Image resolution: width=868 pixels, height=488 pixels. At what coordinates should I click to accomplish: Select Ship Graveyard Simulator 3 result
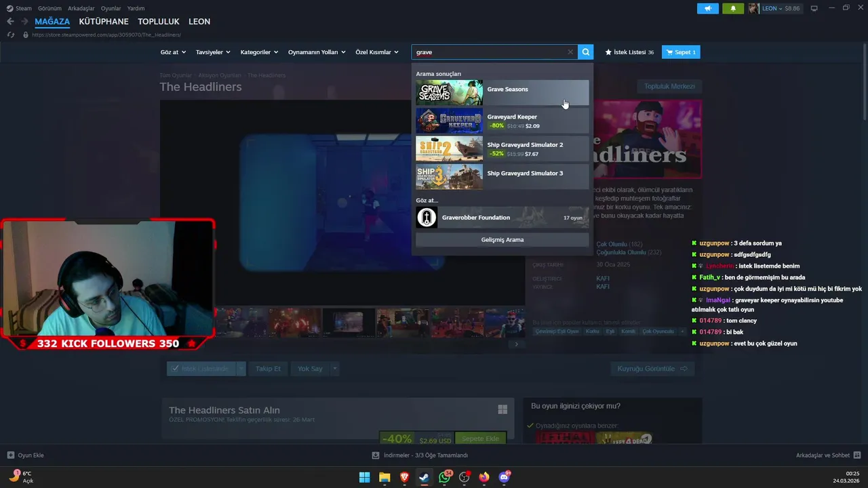click(502, 176)
